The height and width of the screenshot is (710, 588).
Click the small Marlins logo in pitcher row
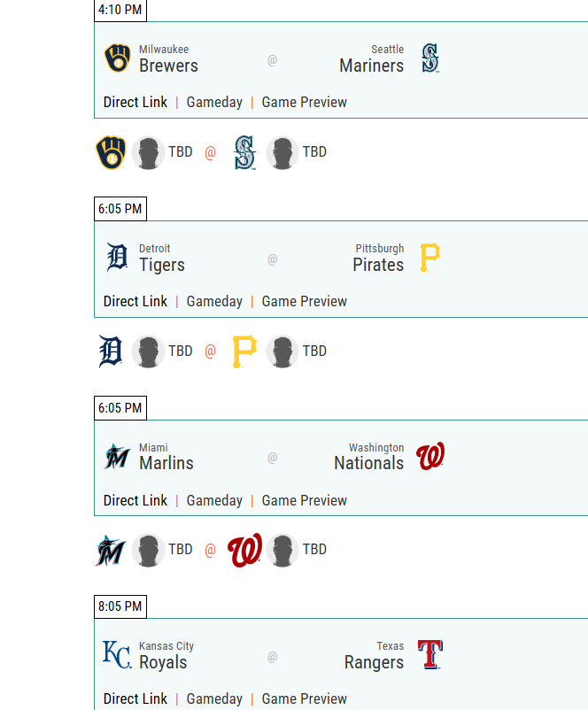click(112, 550)
